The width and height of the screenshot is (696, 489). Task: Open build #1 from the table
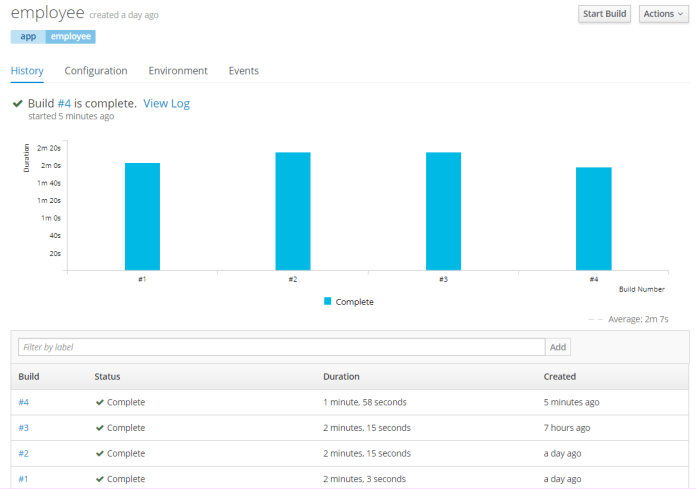click(x=23, y=479)
